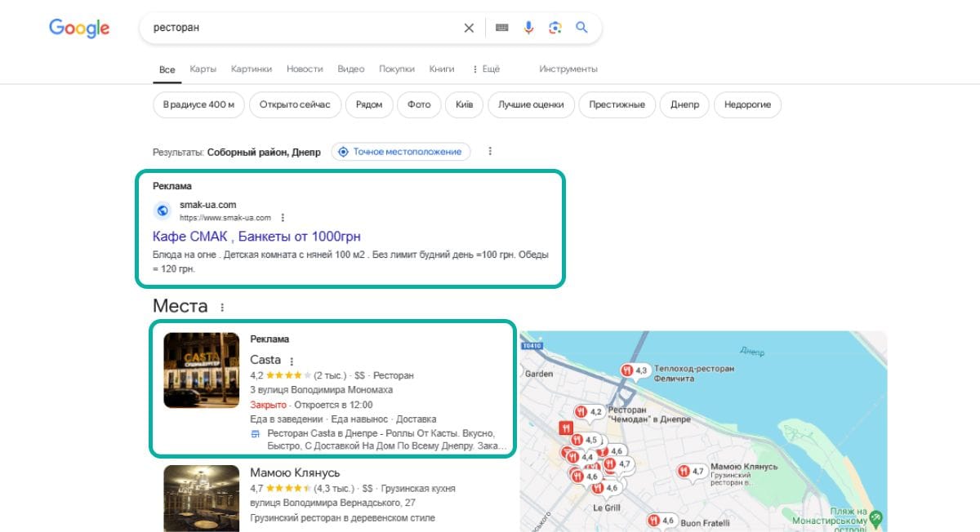The height and width of the screenshot is (532, 980).
Task: Open the Инструменты search tools
Action: click(568, 69)
